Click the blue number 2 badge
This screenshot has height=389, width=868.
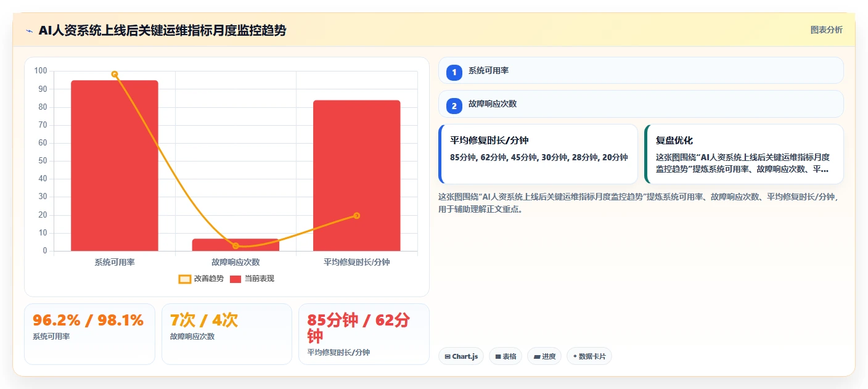tap(454, 106)
